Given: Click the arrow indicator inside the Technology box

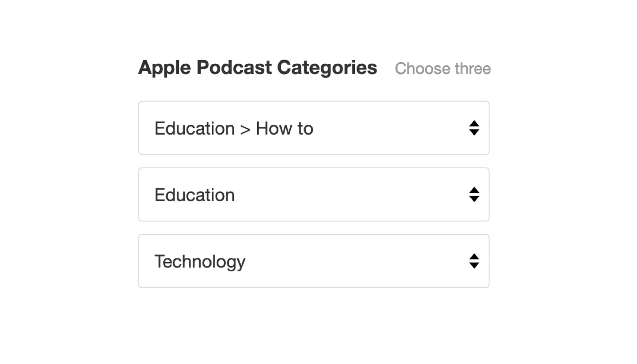Looking at the screenshot, I should [474, 261].
